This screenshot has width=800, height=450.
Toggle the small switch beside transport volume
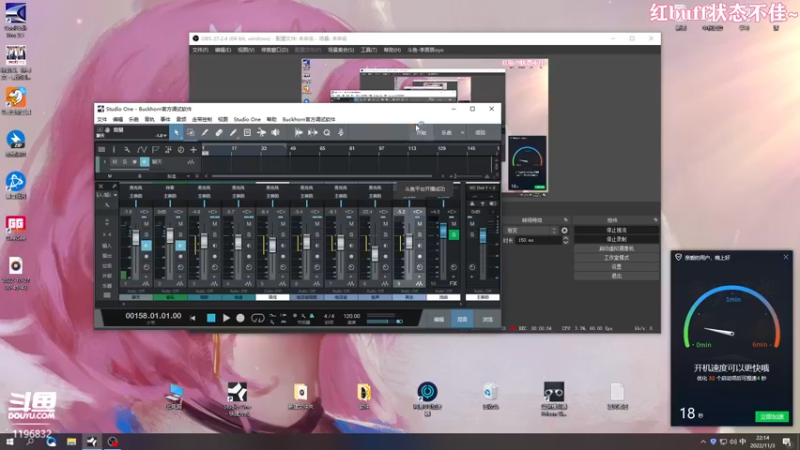point(399,321)
